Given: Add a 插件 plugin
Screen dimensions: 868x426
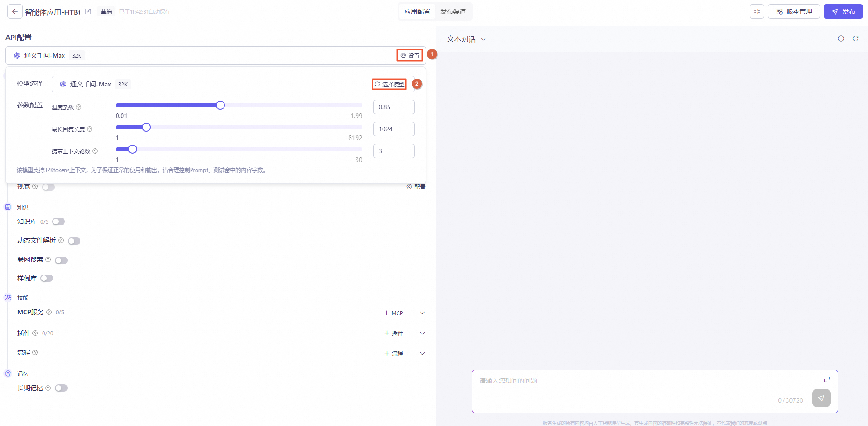Looking at the screenshot, I should point(394,333).
